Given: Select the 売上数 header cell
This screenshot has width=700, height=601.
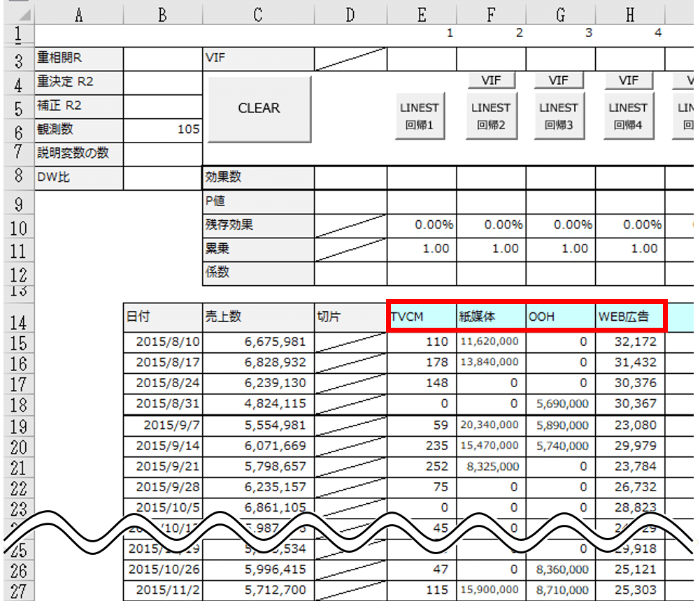Looking at the screenshot, I should click(259, 317).
